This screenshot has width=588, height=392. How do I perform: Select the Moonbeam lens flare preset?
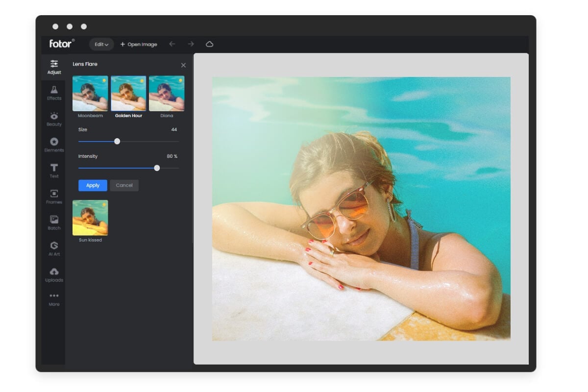pos(90,93)
